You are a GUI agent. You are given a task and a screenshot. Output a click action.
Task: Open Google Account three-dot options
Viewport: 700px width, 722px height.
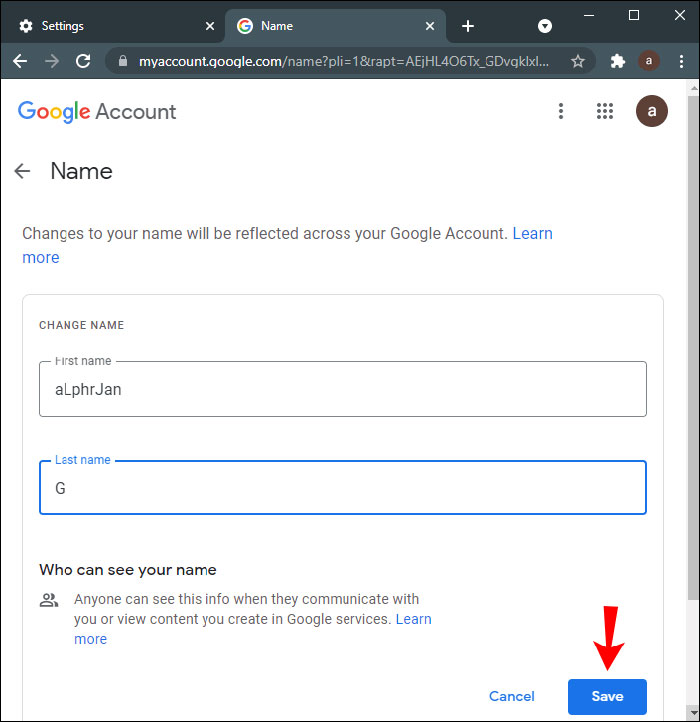click(561, 111)
